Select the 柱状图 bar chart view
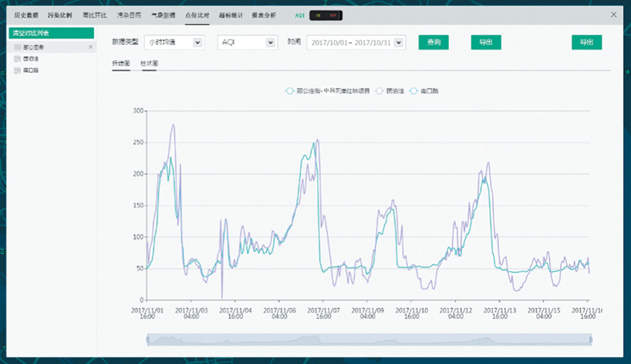The image size is (631, 364). tap(149, 63)
